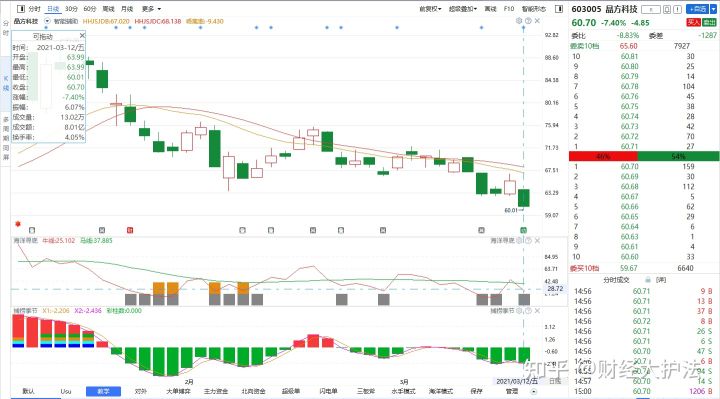Screen dimensions: 720x399
Task: Open the 超级叠加 overlay dropdown
Action: click(463, 9)
